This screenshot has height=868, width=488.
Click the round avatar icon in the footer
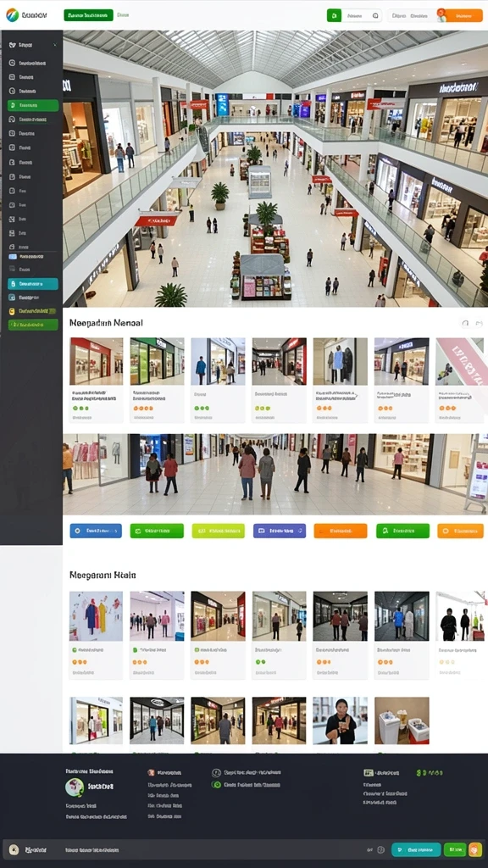point(75,787)
